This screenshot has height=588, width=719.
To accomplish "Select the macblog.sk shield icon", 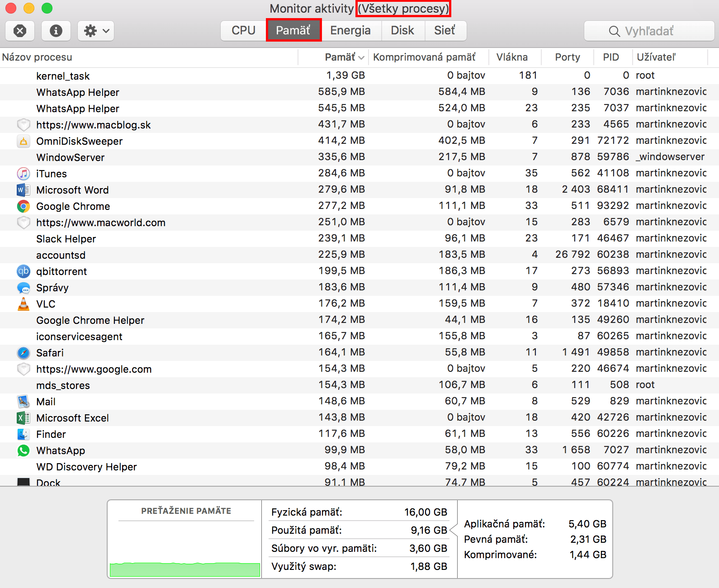I will click(24, 124).
